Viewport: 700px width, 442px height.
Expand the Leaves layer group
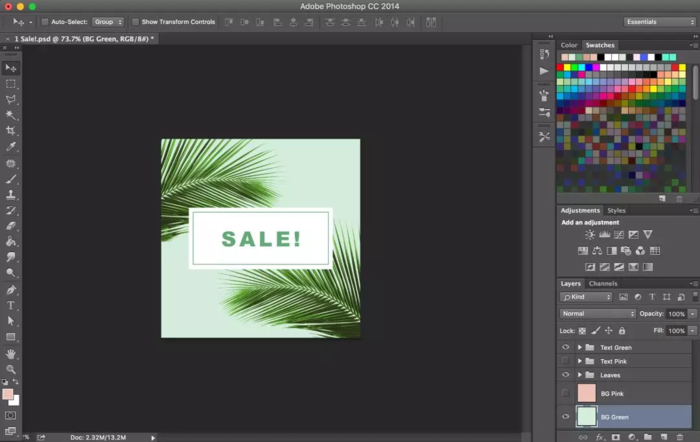tap(580, 375)
